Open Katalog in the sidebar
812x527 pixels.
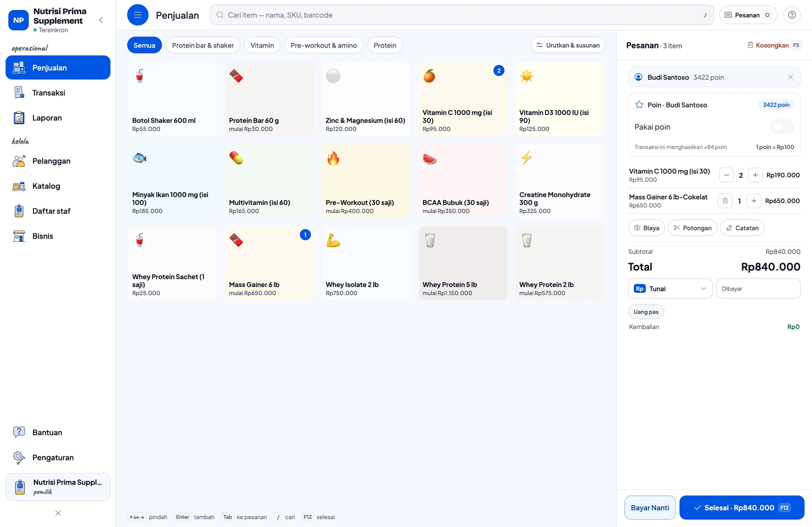pyautogui.click(x=58, y=186)
